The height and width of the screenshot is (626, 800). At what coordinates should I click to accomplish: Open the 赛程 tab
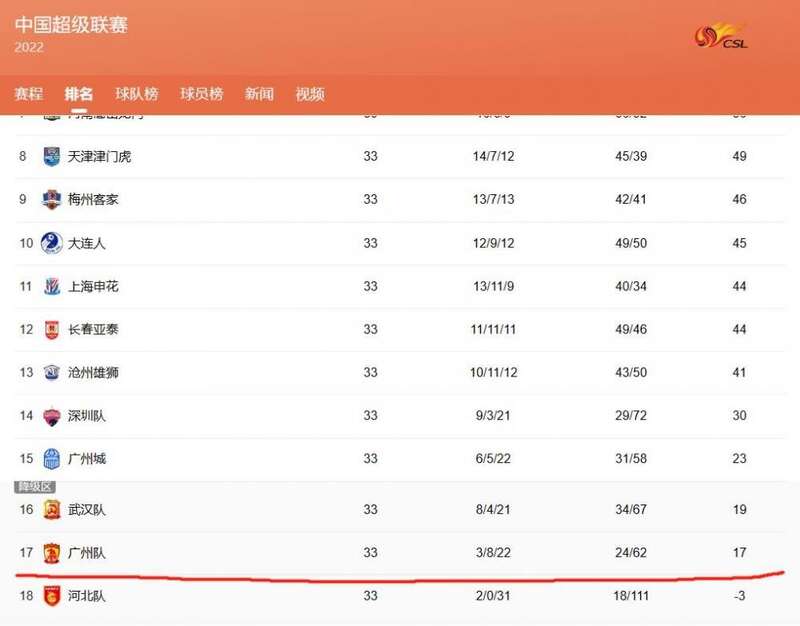coord(29,94)
